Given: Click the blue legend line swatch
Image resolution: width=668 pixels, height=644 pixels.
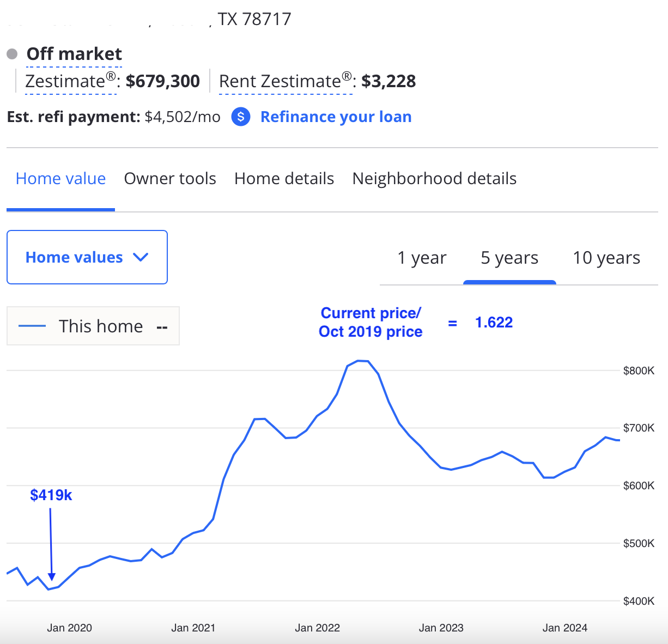Looking at the screenshot, I should [x=32, y=326].
